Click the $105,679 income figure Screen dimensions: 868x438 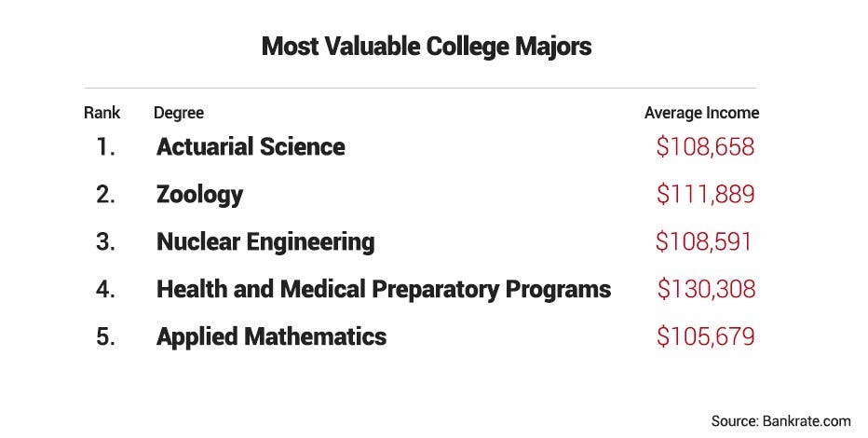(706, 336)
